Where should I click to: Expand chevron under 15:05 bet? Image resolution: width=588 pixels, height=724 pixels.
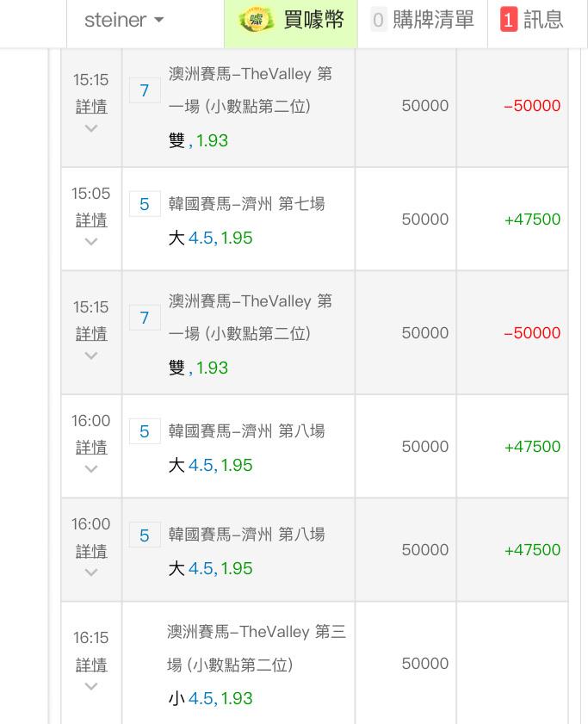click(x=91, y=242)
